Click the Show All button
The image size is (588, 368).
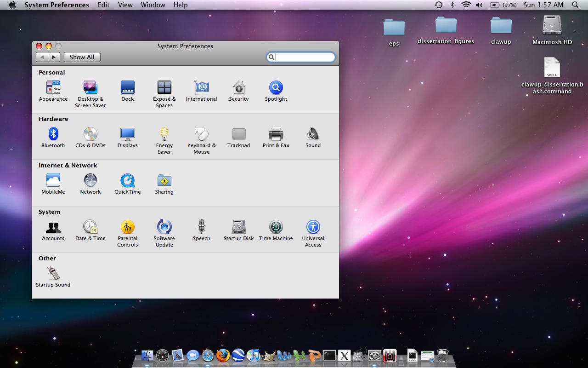click(x=82, y=57)
